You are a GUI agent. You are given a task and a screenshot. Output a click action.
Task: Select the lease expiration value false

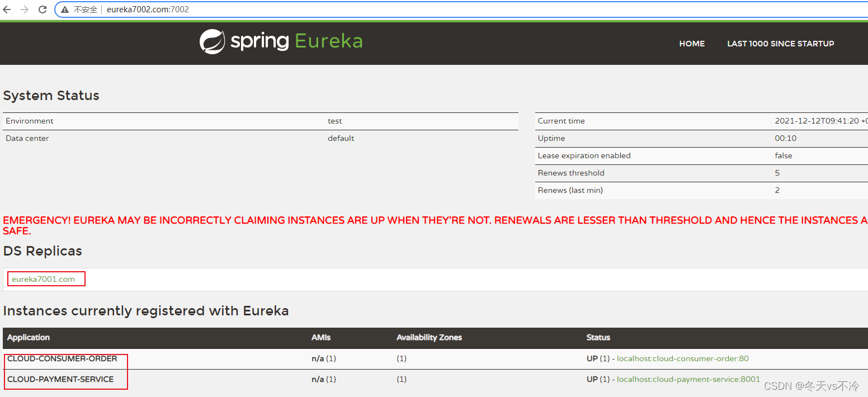(x=783, y=155)
